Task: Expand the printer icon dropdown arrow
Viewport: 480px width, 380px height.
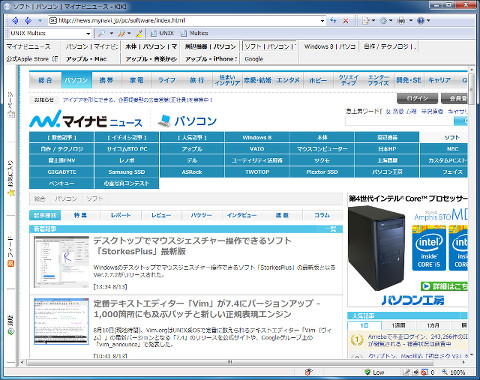Action: 411,21
